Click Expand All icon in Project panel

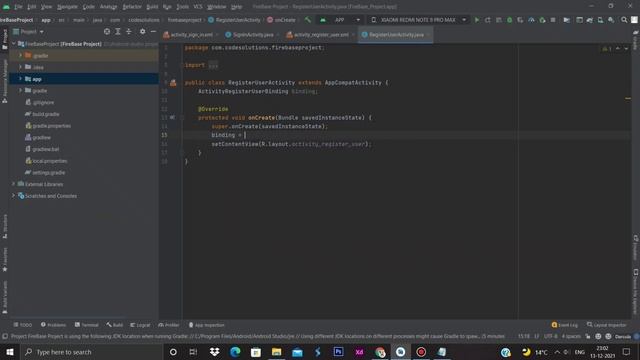[118, 31]
